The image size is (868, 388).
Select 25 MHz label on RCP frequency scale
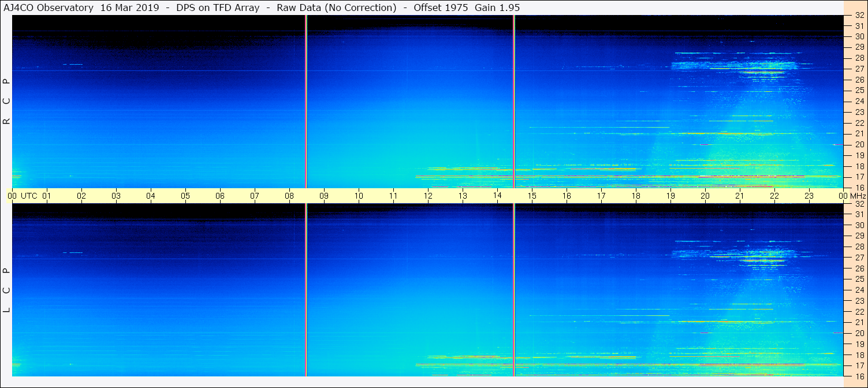coord(859,91)
